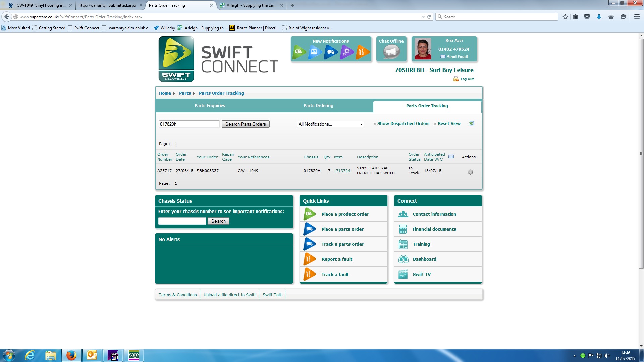Open the All Notifications dropdown

pyautogui.click(x=330, y=124)
